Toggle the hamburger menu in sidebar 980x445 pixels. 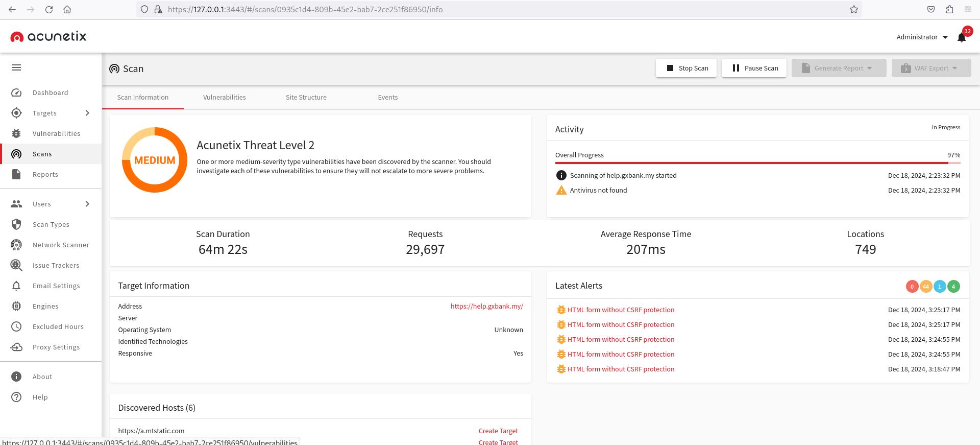[x=16, y=67]
